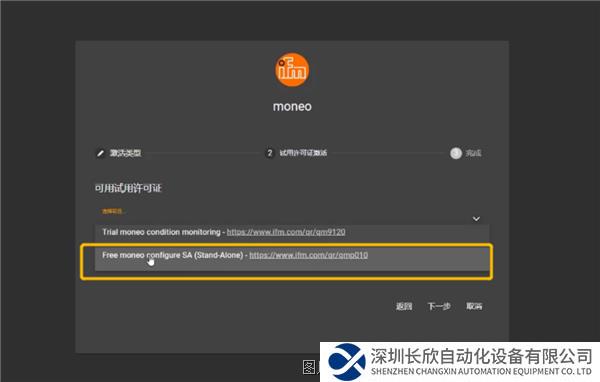The height and width of the screenshot is (382, 600).
Task: Open the qm9120 ifm.com link
Action: coord(286,232)
